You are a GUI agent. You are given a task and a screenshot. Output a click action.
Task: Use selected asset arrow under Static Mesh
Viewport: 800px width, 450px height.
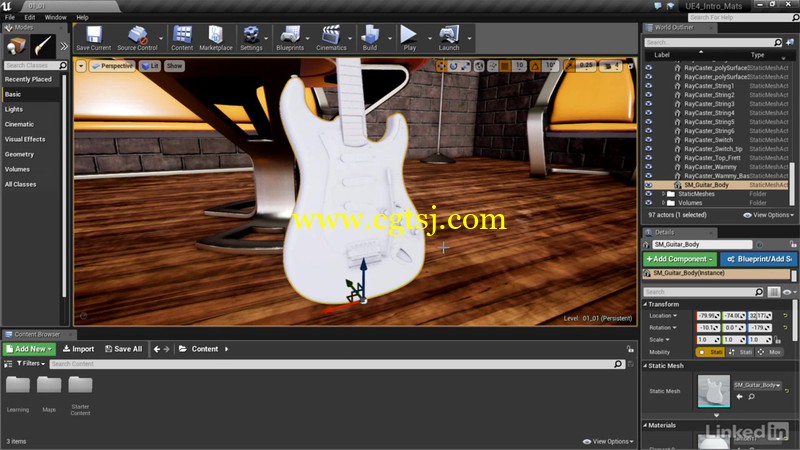pos(740,397)
